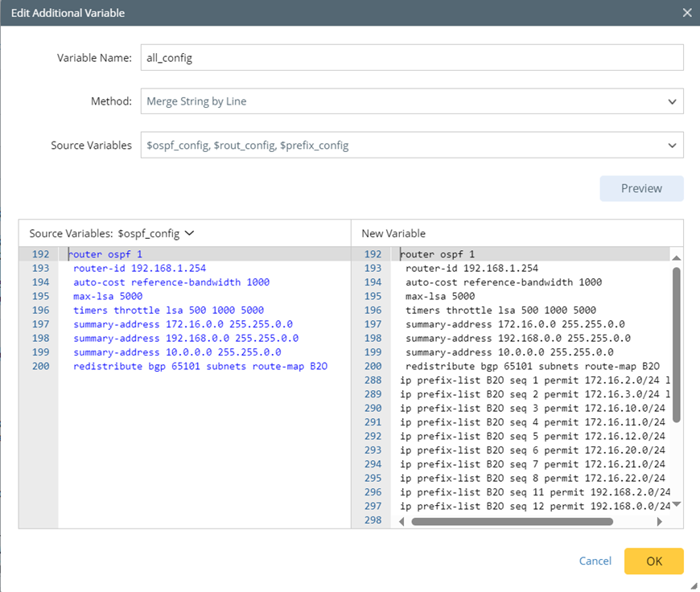Select 'max-lsa 5000' in New Variable panel
The width and height of the screenshot is (700, 592).
[440, 296]
